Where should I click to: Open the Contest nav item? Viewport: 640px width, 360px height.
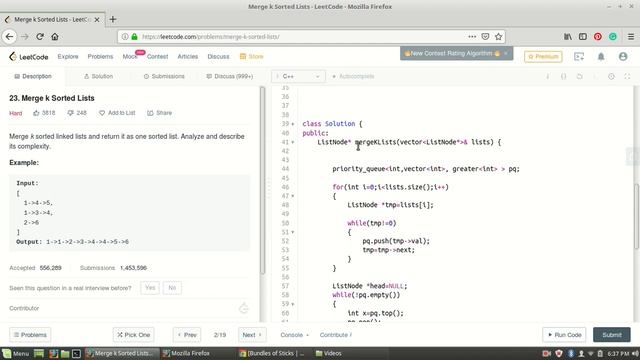pyautogui.click(x=157, y=56)
